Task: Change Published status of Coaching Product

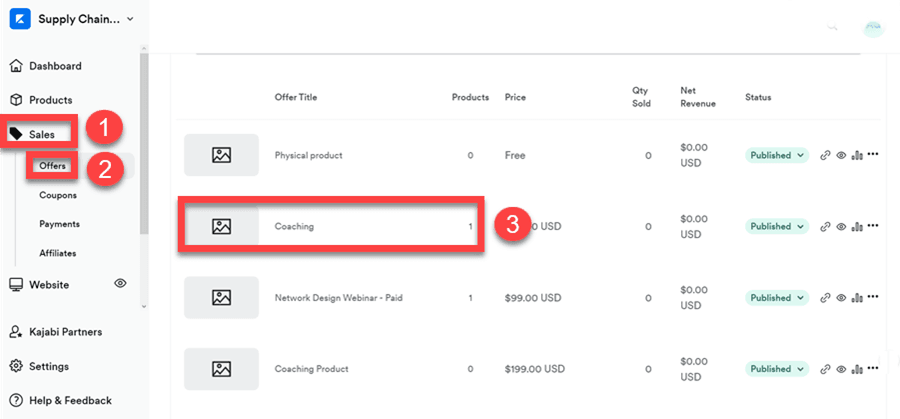Action: coord(777,369)
